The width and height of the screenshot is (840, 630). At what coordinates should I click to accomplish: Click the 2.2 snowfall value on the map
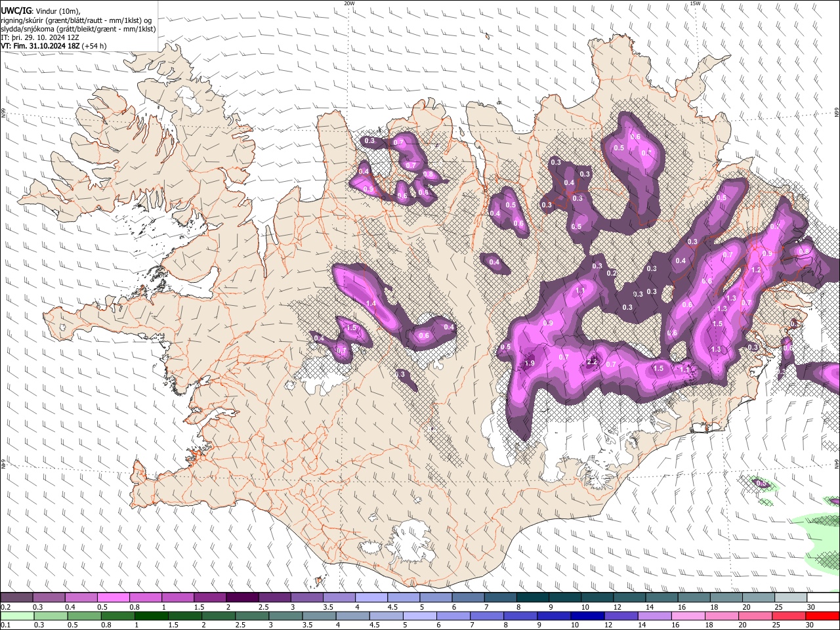(592, 362)
